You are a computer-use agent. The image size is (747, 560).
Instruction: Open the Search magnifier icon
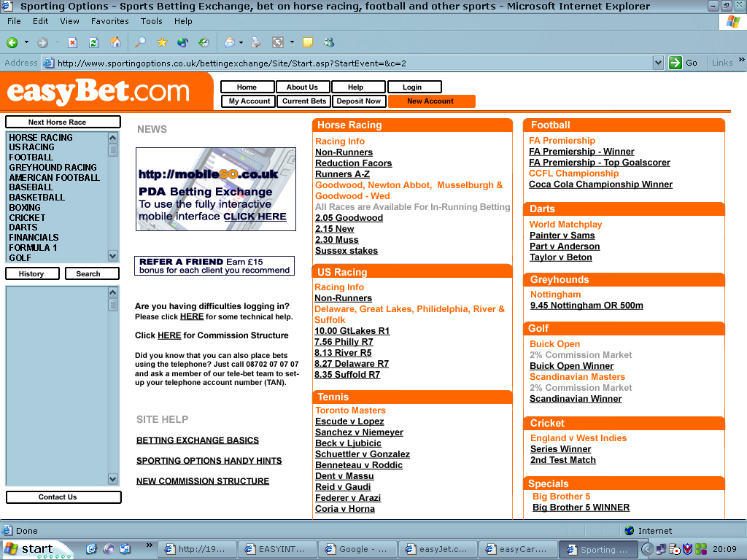pyautogui.click(x=141, y=42)
